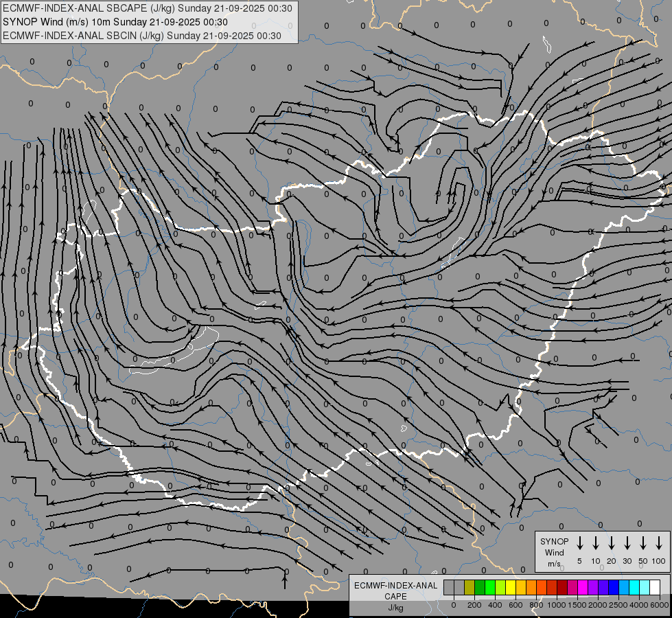Viewport: 672px width, 618px height.
Task: Click the SYNOP Wind m/s legend title
Action: coord(554,552)
